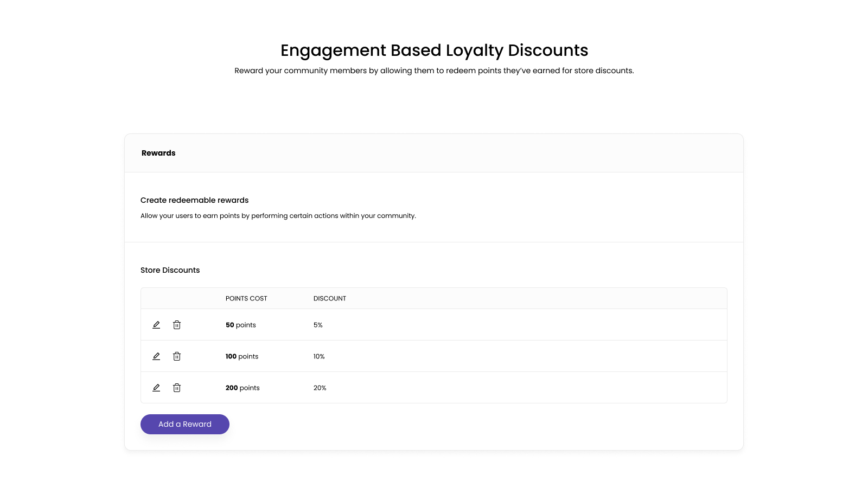Click the 200 points cost cell
Image resolution: width=868 pixels, height=488 pixels.
point(242,388)
